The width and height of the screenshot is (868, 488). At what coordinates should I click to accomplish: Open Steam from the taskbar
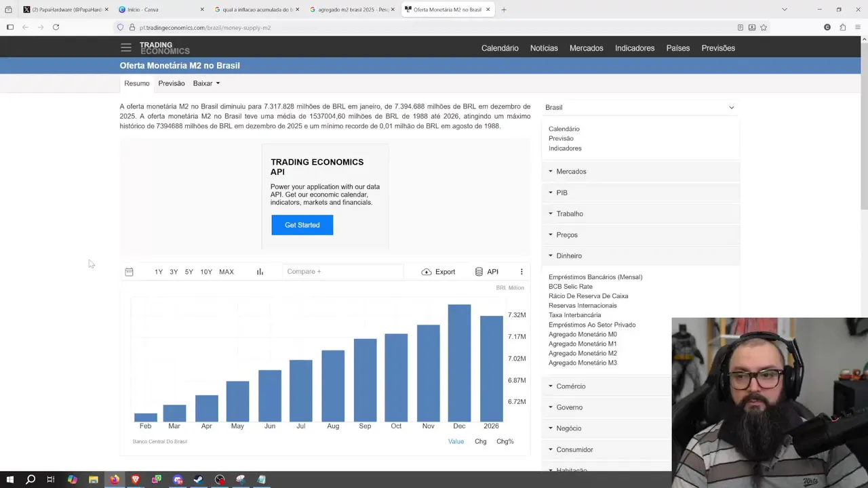tap(199, 479)
